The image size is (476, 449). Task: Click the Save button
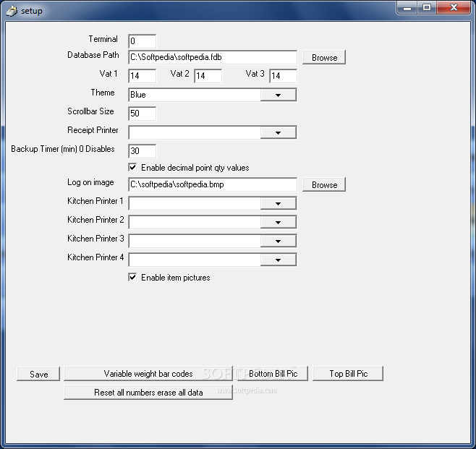point(38,374)
